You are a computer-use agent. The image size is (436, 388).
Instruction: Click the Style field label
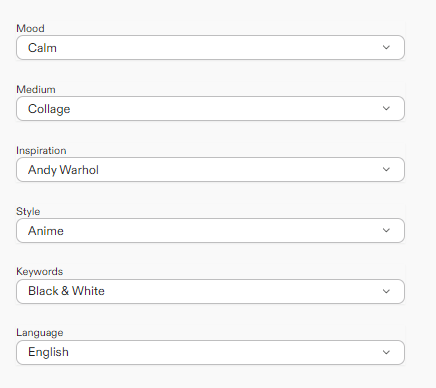pyautogui.click(x=28, y=211)
